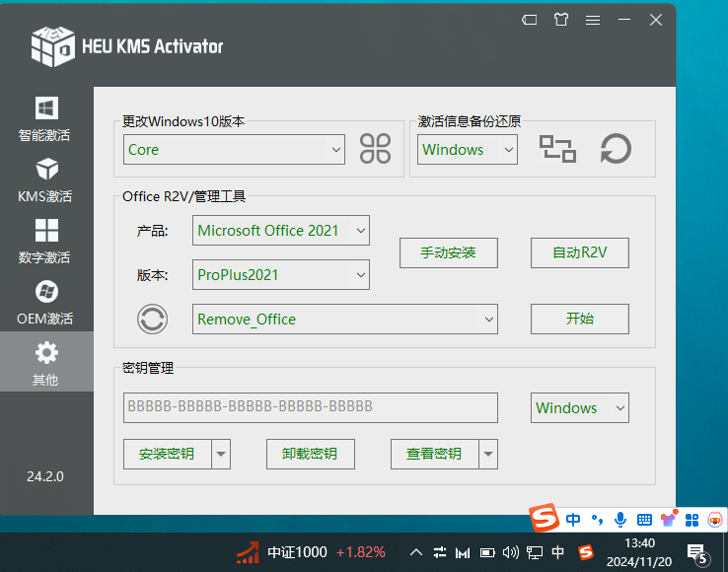Open the skin shirt icon in title bar

point(561,20)
